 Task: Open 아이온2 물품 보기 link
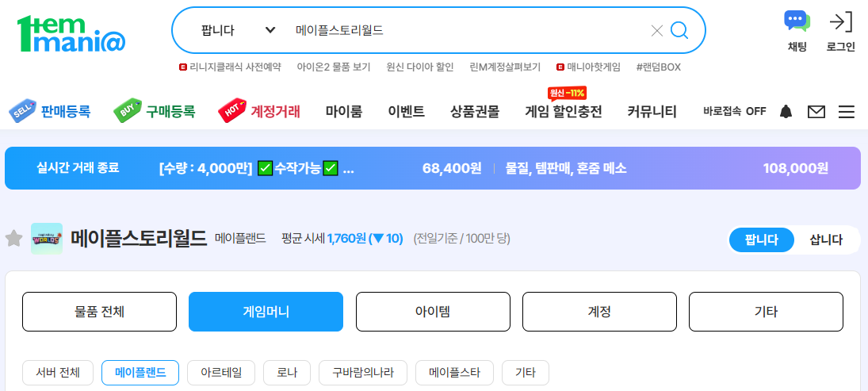click(333, 67)
